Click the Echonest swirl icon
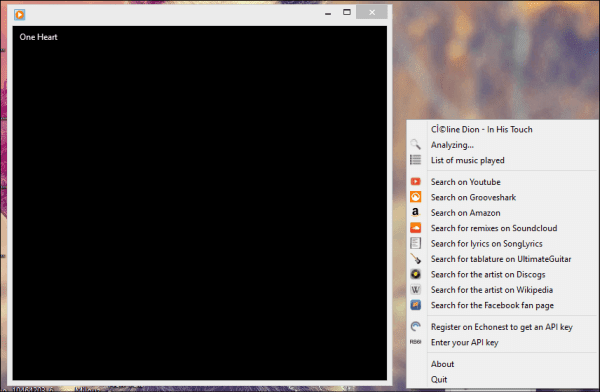The image size is (600, 392). tap(416, 327)
